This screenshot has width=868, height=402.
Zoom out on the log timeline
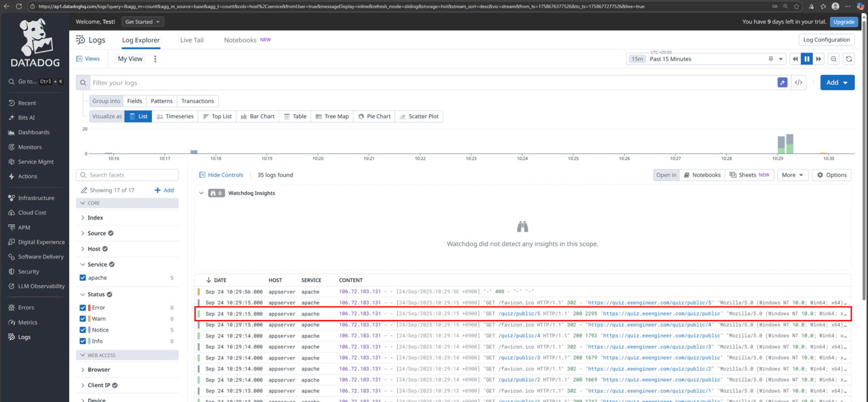pos(834,59)
